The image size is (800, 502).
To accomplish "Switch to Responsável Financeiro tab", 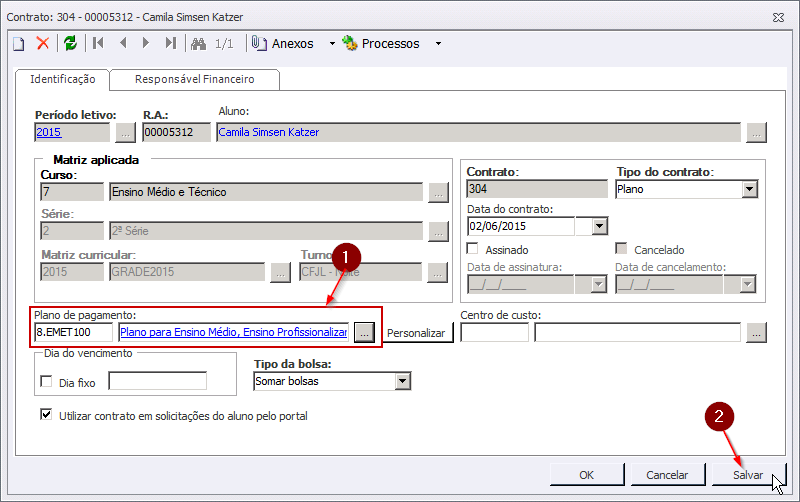I will tap(194, 79).
